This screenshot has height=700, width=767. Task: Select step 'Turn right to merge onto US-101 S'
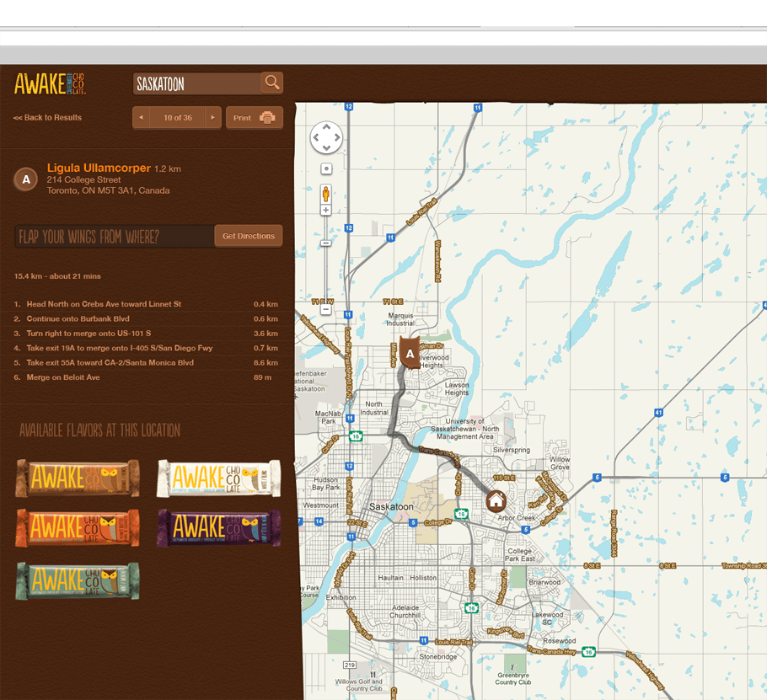click(146, 334)
